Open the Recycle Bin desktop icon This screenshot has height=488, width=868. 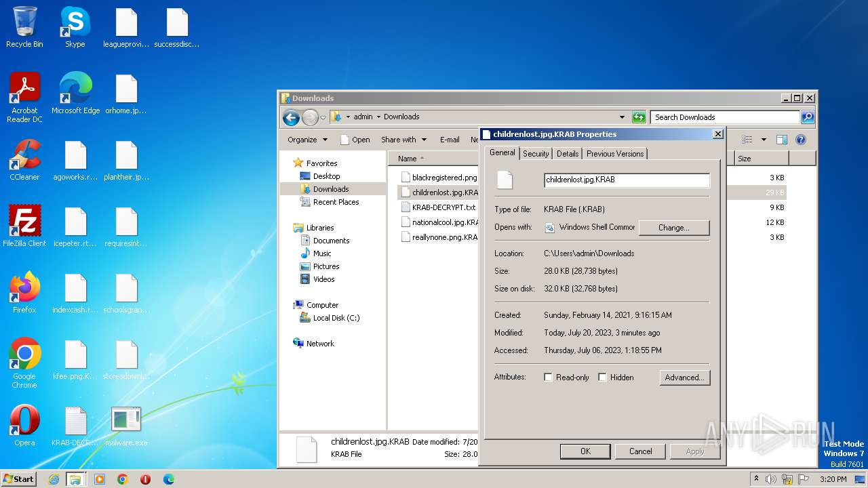24,27
